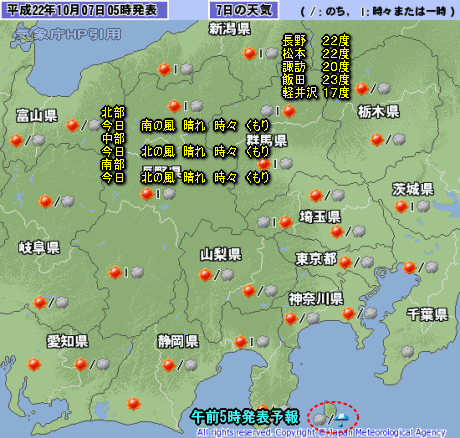Click the 軽井沢 17度 temperature row
Image resolution: width=460 pixels, height=438 pixels.
[316, 93]
